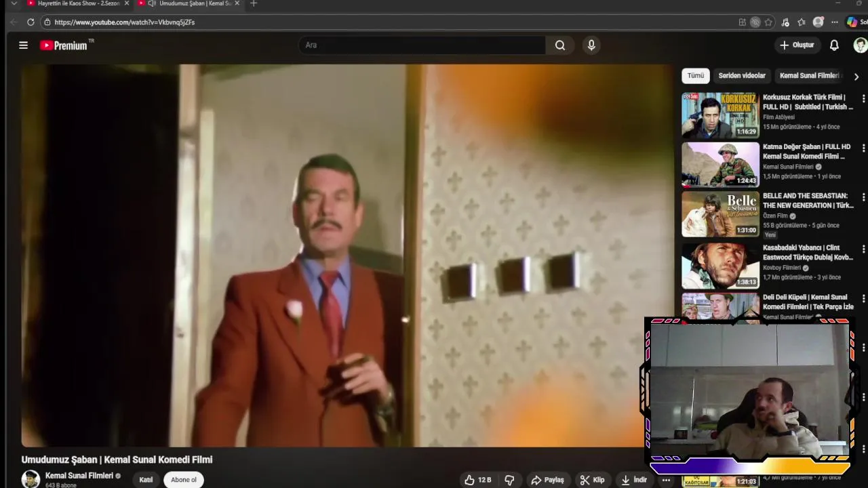This screenshot has width=868, height=488.
Task: Select the Tümü filter chip
Action: (x=696, y=76)
